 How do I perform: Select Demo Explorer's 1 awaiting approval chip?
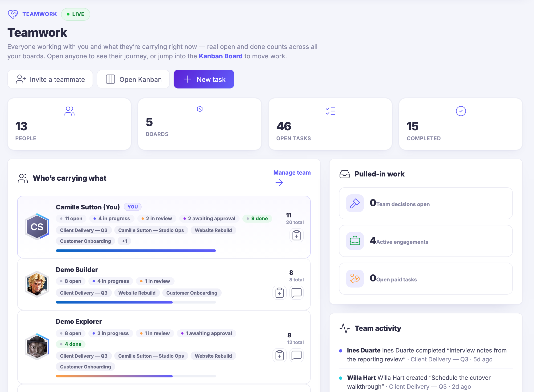pos(206,333)
